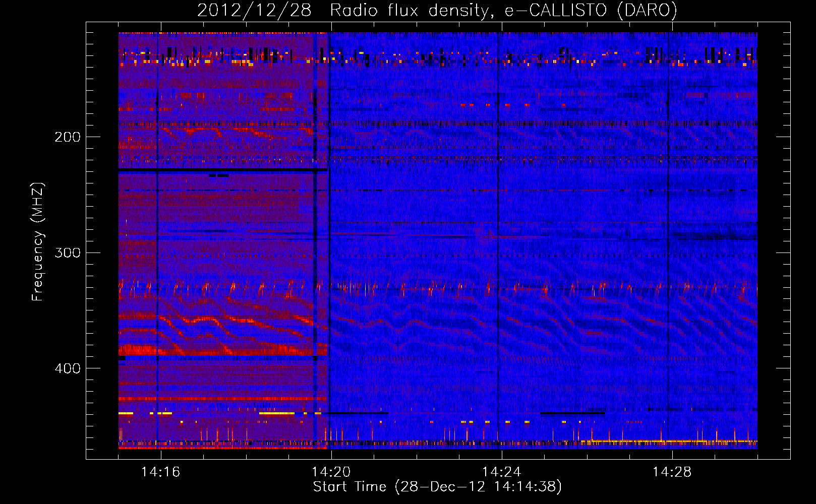Click inside the radio spectrogram plot area

tap(438, 240)
